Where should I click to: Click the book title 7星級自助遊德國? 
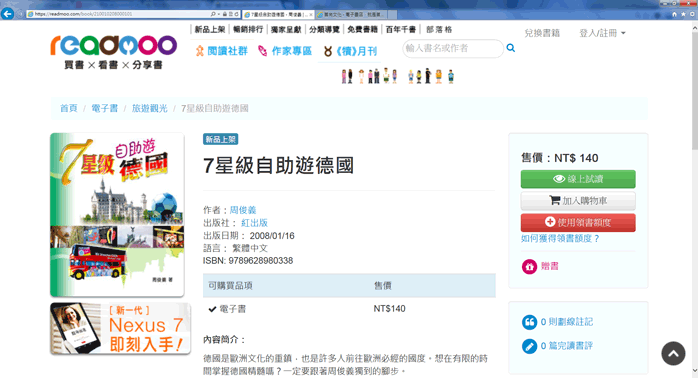(x=278, y=165)
